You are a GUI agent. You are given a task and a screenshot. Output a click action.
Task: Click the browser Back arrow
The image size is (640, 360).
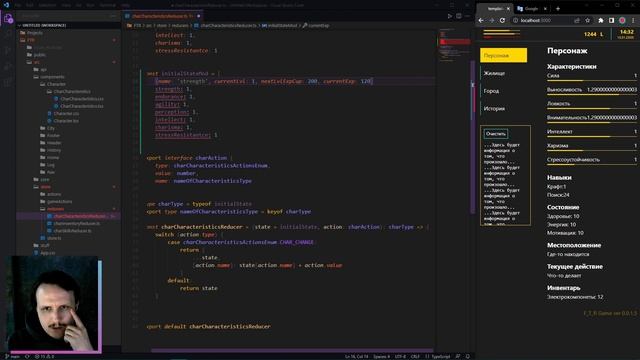[481, 20]
